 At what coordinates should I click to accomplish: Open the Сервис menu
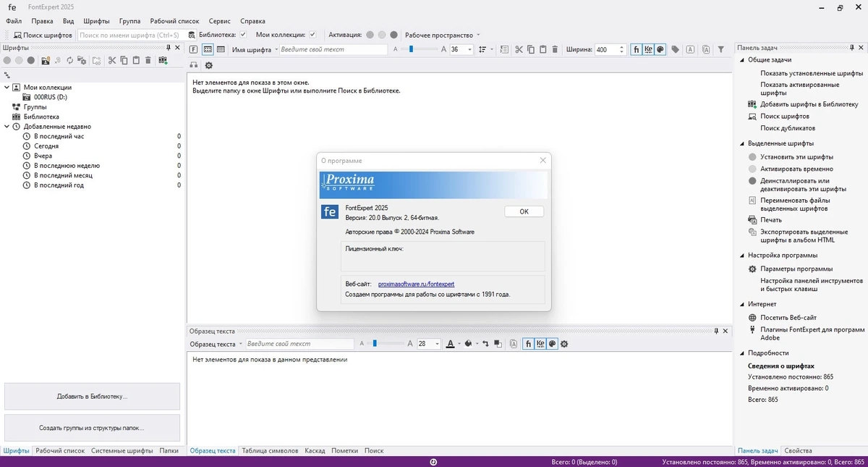coord(219,21)
